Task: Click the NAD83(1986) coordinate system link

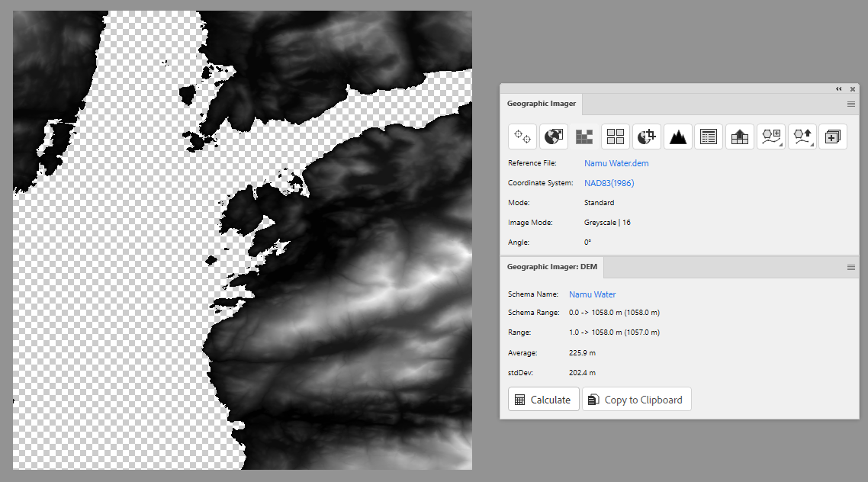Action: pyautogui.click(x=609, y=183)
